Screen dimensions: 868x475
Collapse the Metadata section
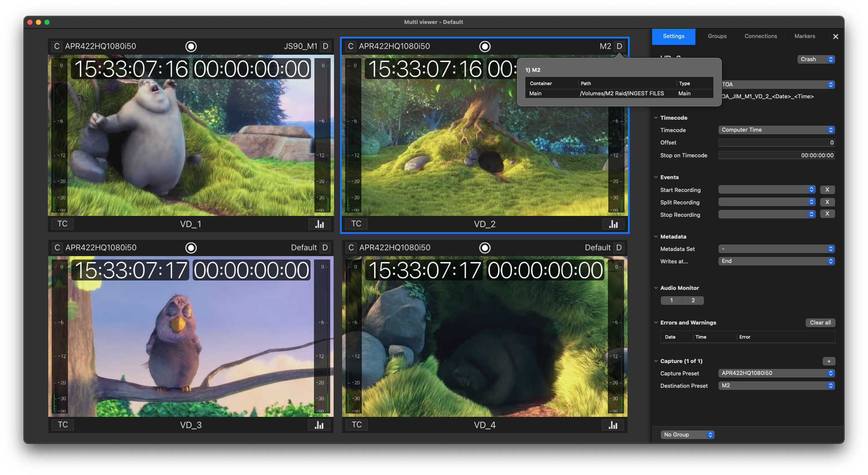(x=656, y=236)
